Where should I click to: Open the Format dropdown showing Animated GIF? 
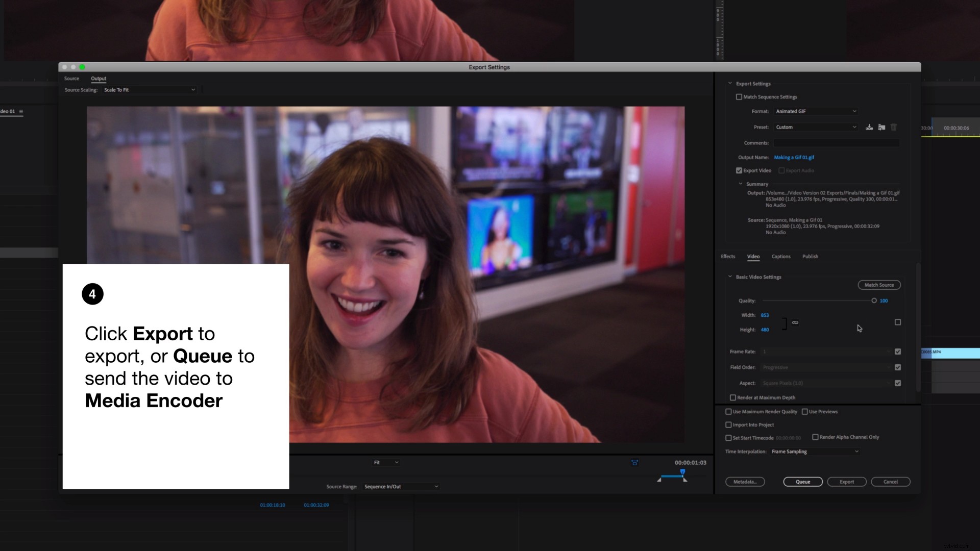point(815,111)
